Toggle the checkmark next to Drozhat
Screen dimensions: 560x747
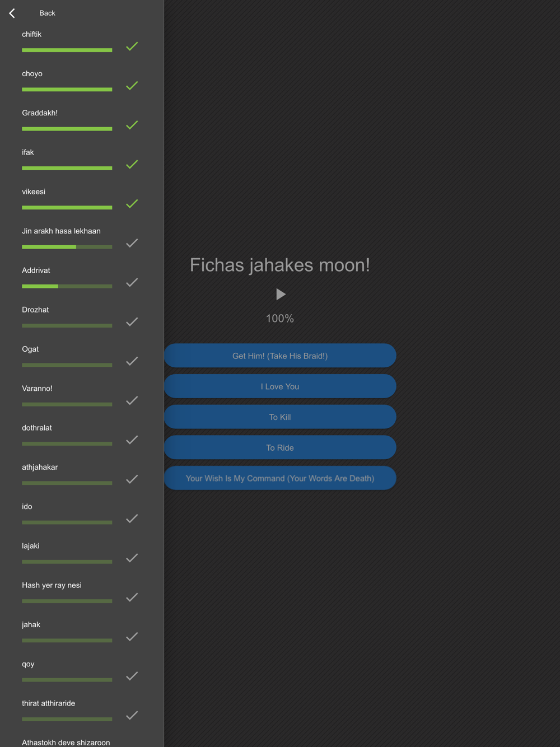coord(132,322)
